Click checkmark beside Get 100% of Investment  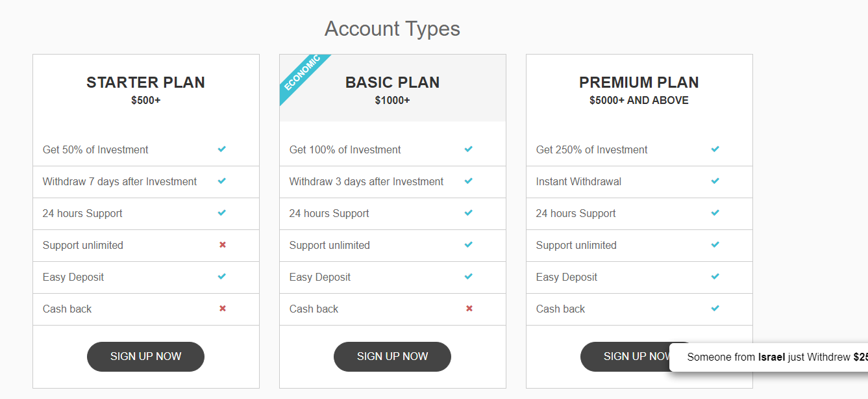click(x=469, y=149)
